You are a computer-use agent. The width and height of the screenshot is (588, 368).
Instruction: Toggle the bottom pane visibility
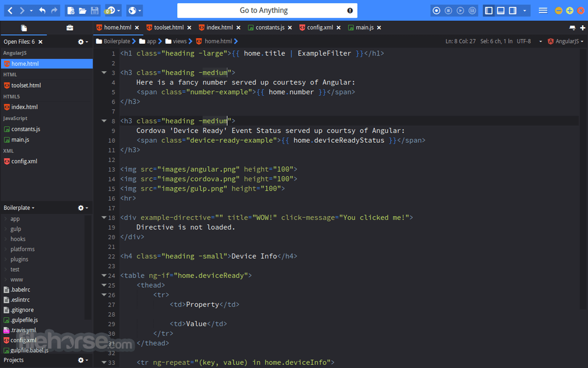tap(501, 10)
